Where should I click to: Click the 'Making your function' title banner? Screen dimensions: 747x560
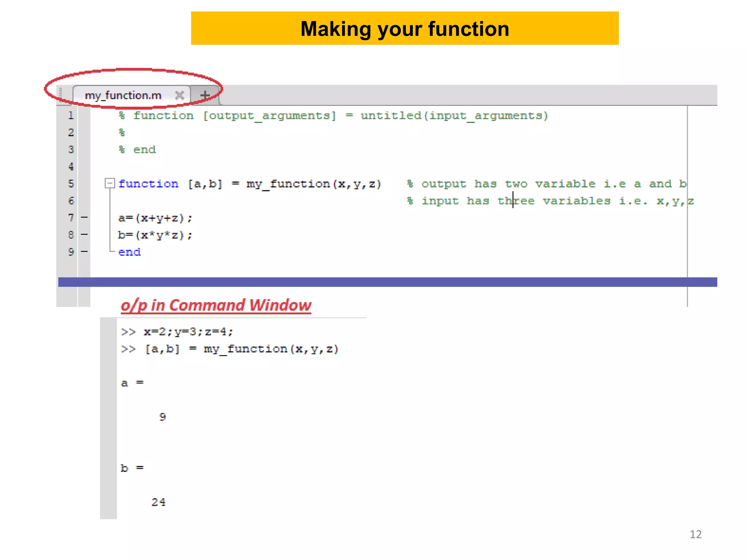click(405, 28)
